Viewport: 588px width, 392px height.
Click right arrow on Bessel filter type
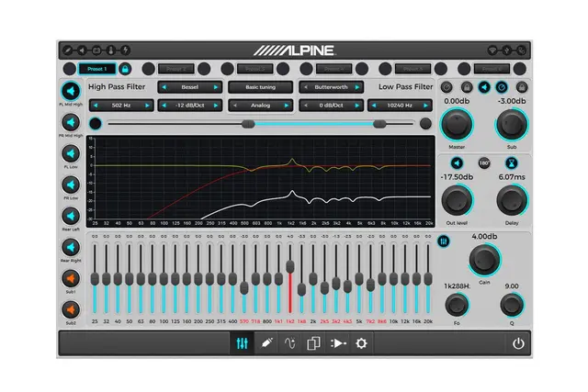click(216, 87)
